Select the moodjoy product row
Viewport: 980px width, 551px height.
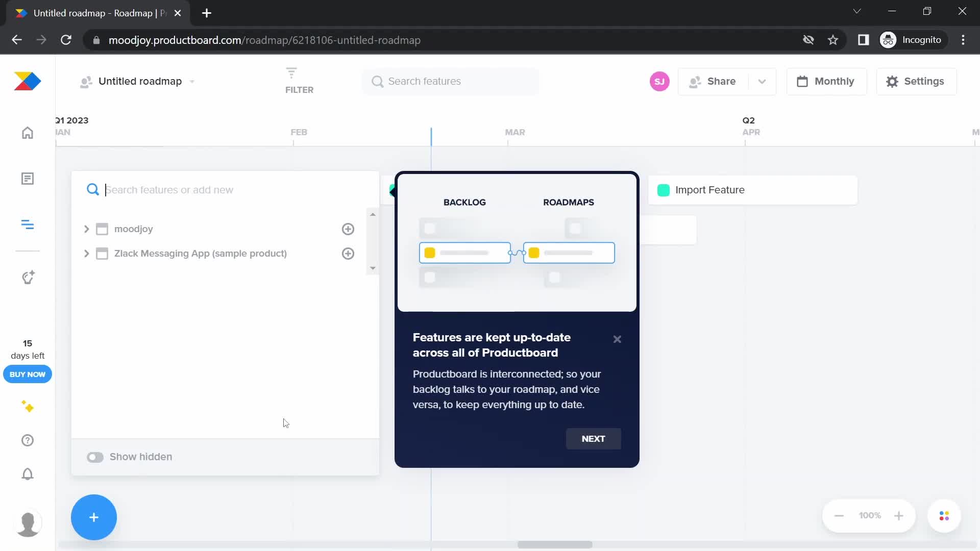tap(219, 229)
